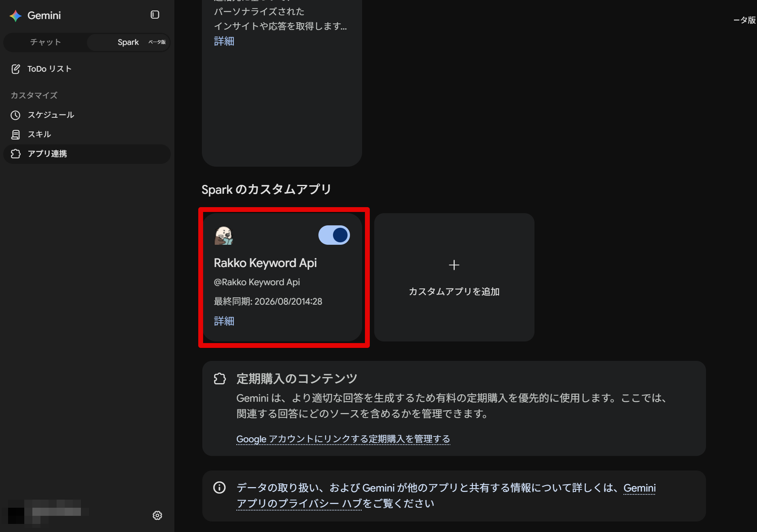Viewport: 757px width, 532px height.
Task: Click the ベータ版 badge beside Spark
Action: 157,42
